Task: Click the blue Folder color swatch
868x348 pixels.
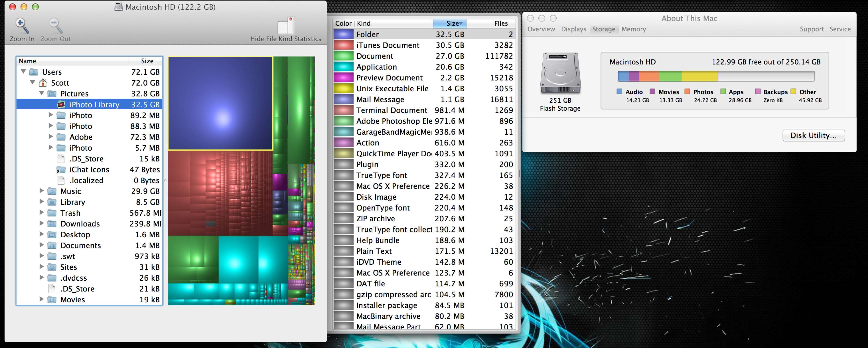Action: pos(343,34)
